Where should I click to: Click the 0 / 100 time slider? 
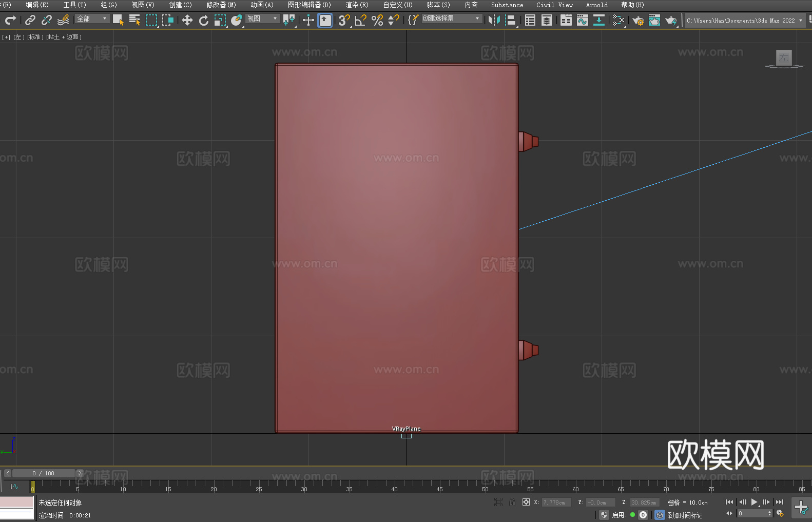pos(44,473)
